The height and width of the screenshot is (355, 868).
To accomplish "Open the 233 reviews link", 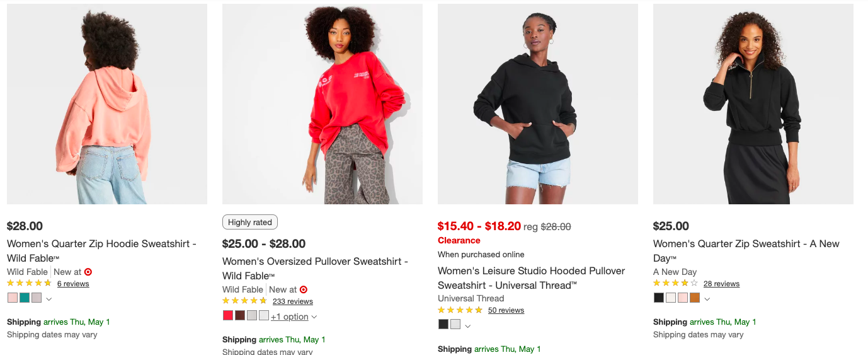I will point(292,301).
